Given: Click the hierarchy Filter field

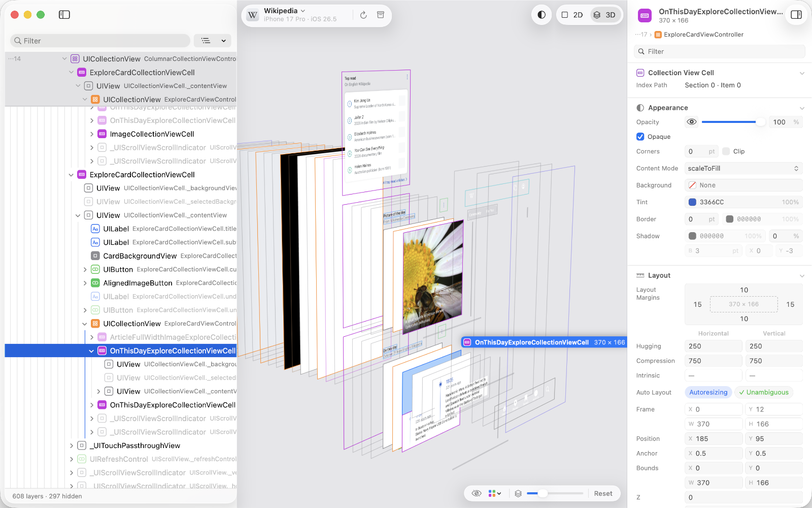Looking at the screenshot, I should point(100,41).
